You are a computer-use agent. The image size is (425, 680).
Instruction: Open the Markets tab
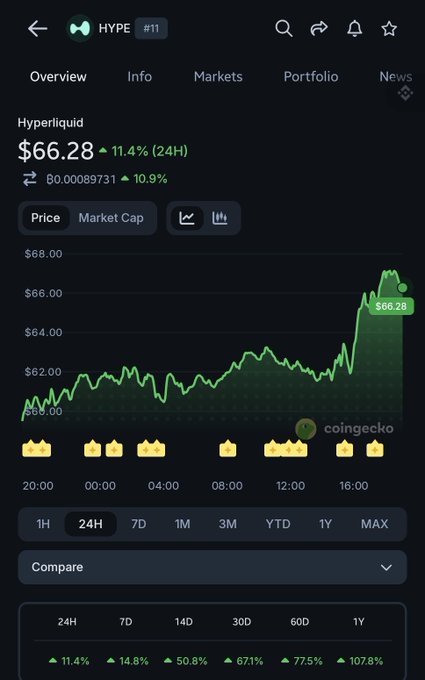(218, 77)
